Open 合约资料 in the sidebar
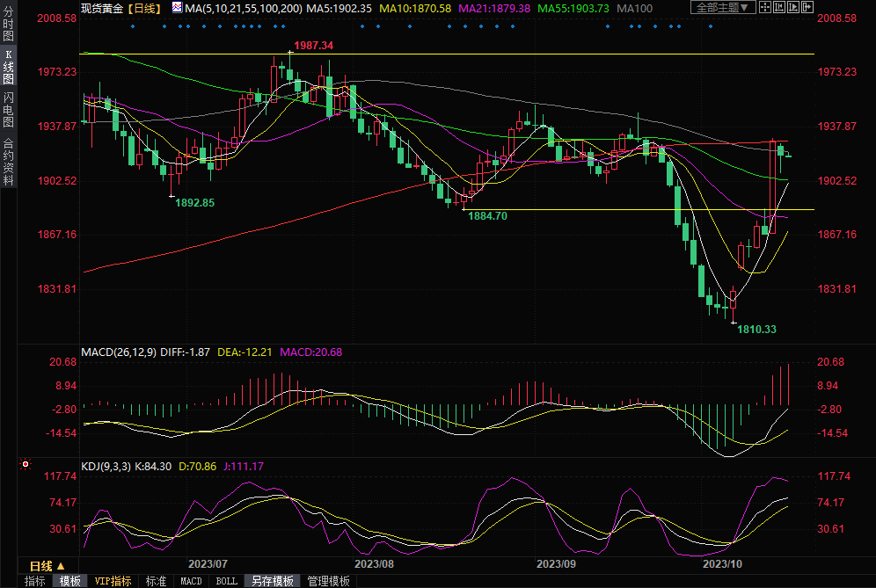This screenshot has height=588, width=876. click(8, 162)
